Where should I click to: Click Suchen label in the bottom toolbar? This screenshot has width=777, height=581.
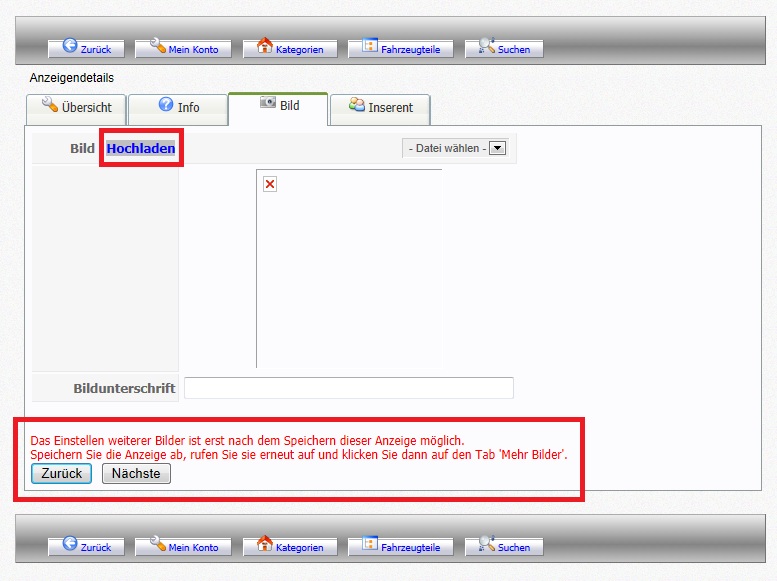(x=514, y=547)
